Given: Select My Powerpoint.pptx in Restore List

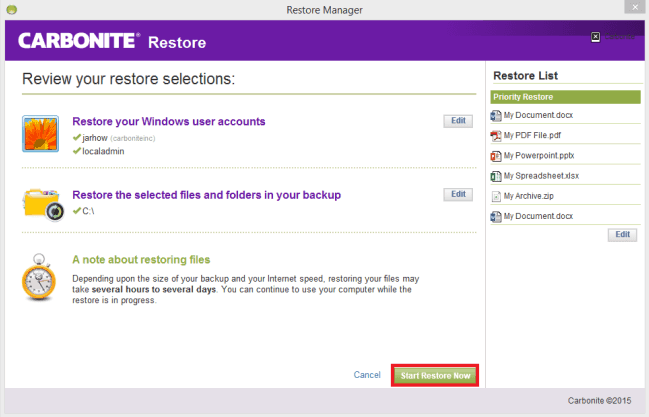Looking at the screenshot, I should (565, 156).
